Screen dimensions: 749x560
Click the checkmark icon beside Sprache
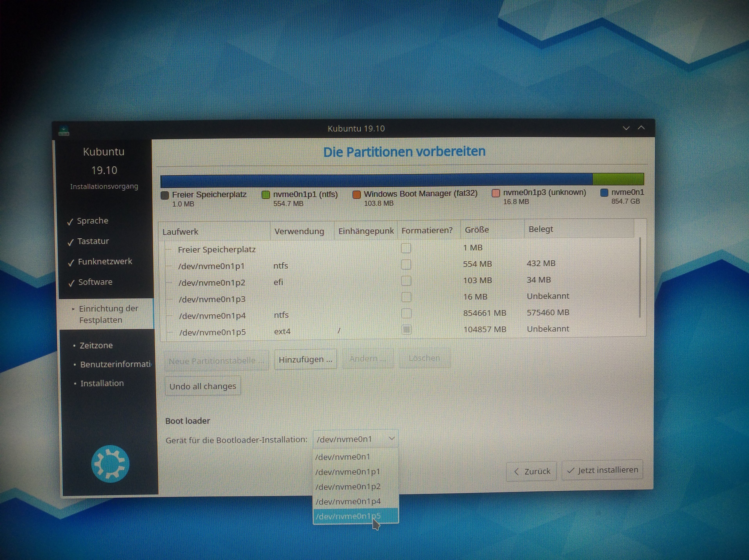(70, 222)
